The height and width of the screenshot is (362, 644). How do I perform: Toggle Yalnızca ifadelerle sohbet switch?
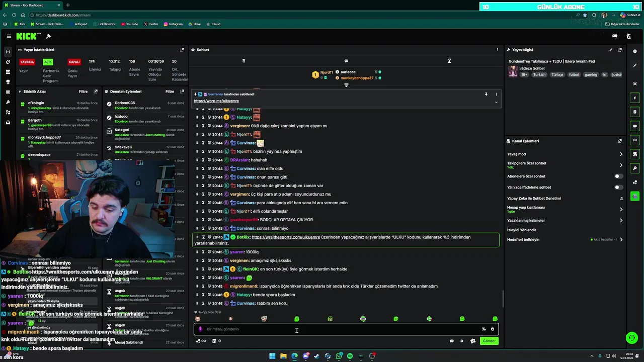click(x=619, y=188)
